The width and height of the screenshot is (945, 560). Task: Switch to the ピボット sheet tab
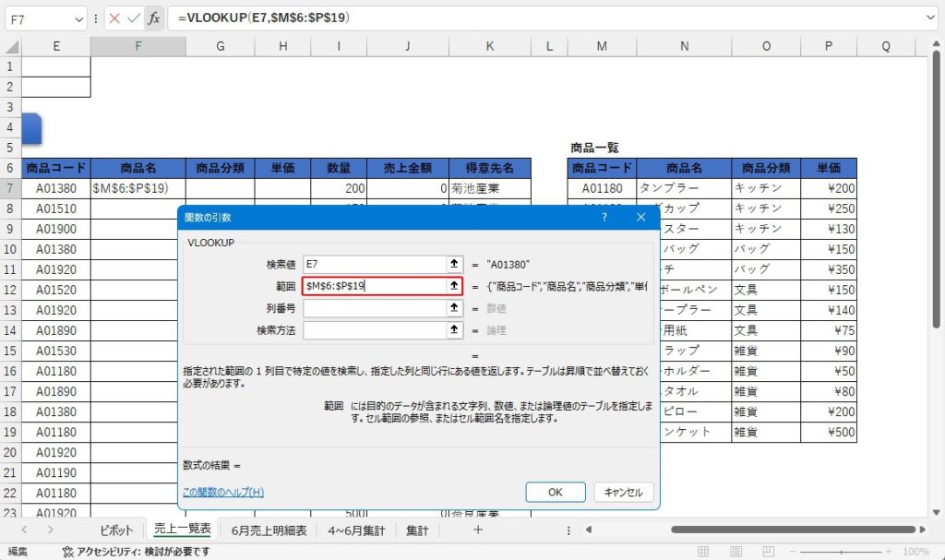coord(117,530)
